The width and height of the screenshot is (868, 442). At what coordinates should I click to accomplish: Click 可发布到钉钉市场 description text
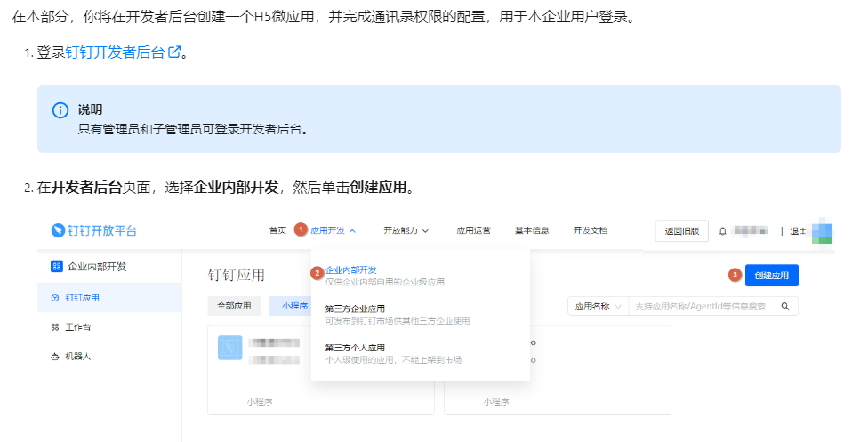coord(398,321)
